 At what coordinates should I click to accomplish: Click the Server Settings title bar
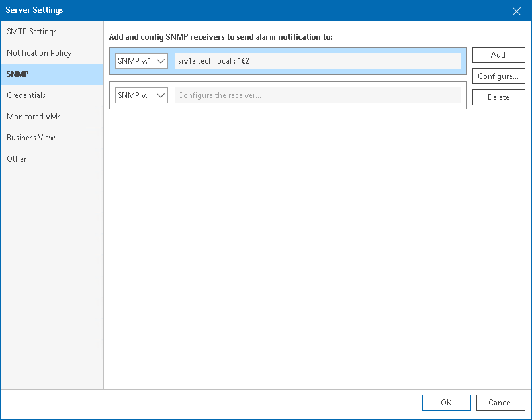(x=265, y=10)
